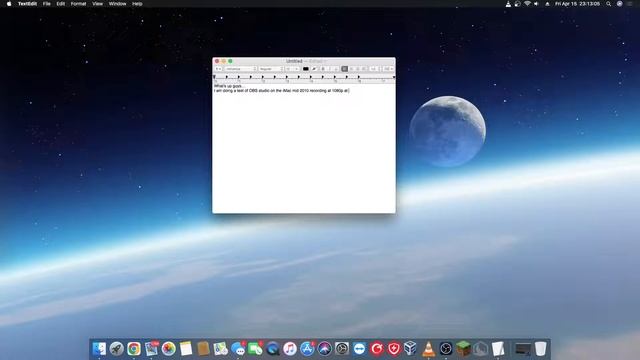
Task: Open Spotlight search magnifier
Action: tap(609, 4)
